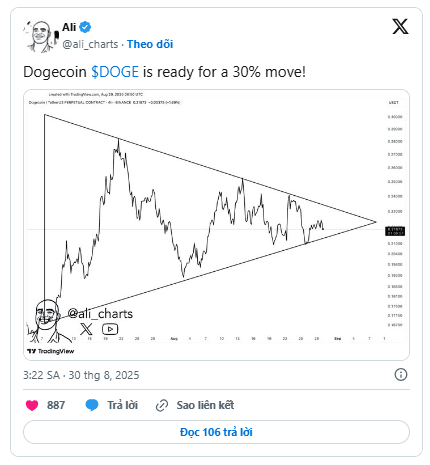Click Sao liên kết to copy link
Screen dimensions: 430x465
coord(205,405)
